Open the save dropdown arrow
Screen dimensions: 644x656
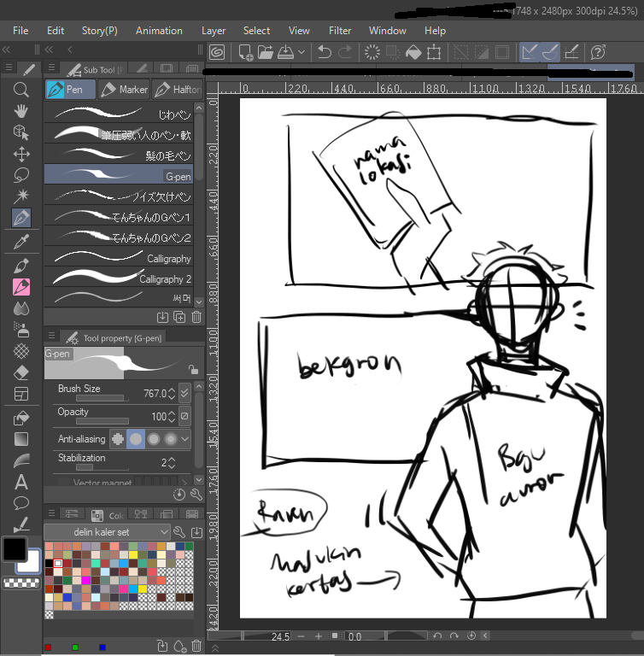tap(302, 52)
